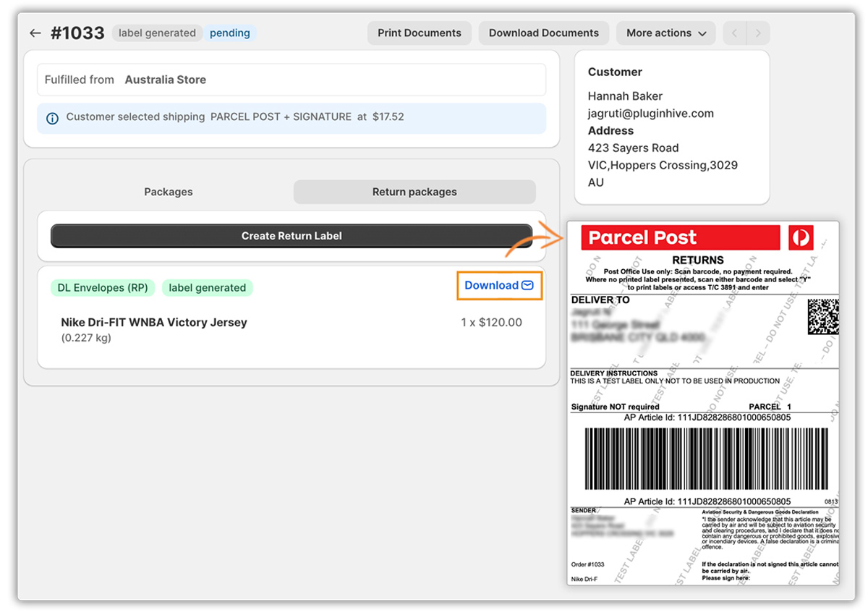Click the QR code on the return label

pos(822,316)
